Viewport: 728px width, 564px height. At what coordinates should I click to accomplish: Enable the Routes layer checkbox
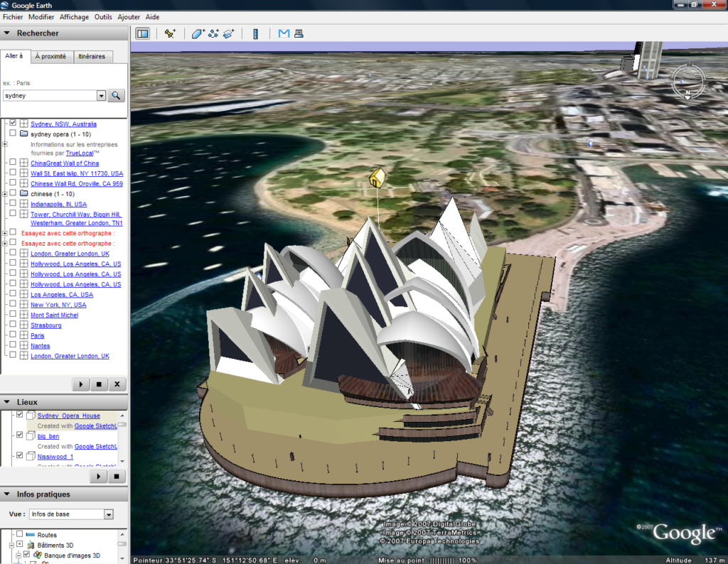pyautogui.click(x=19, y=534)
